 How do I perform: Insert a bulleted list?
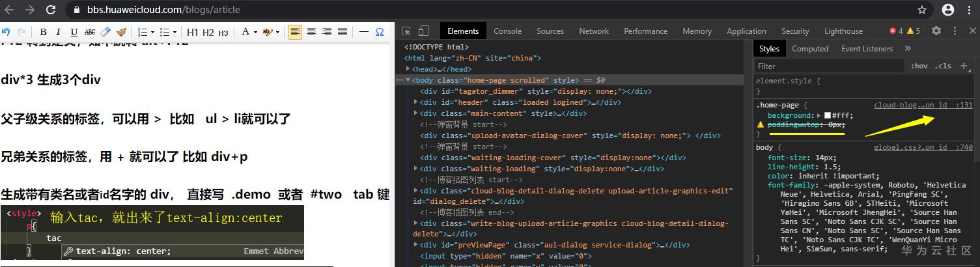164,32
